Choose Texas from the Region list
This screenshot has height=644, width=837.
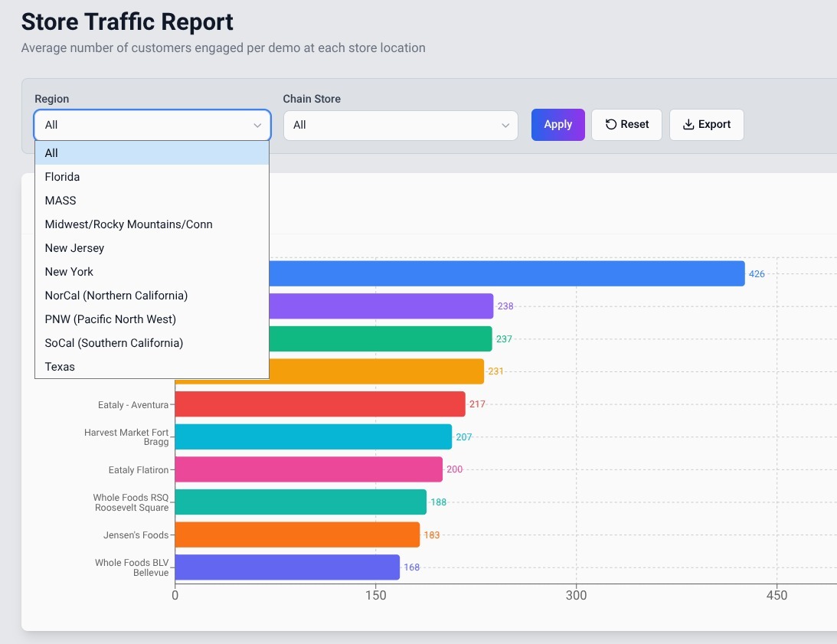pyautogui.click(x=152, y=367)
